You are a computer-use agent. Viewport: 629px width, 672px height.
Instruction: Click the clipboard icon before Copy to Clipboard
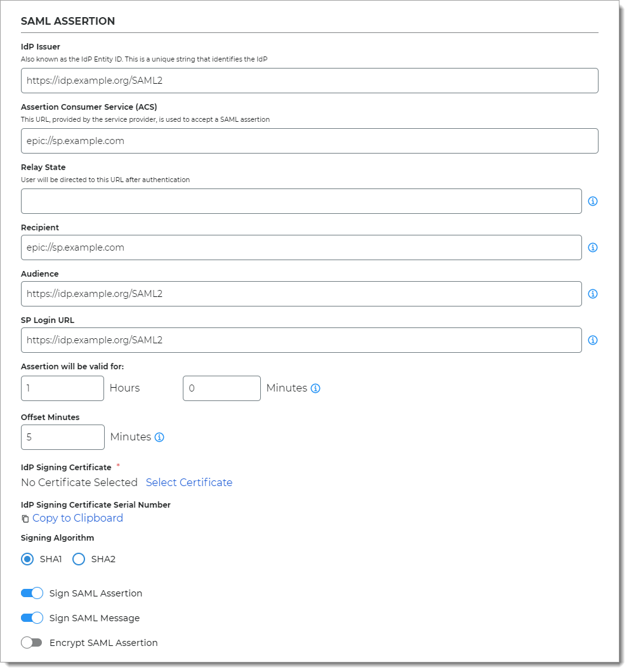point(24,518)
